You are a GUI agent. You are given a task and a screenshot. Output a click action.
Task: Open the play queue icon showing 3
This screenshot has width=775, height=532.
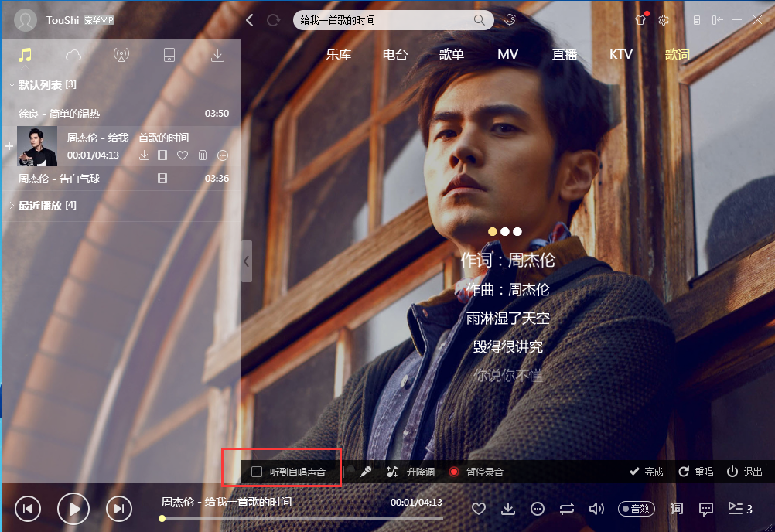(x=739, y=509)
